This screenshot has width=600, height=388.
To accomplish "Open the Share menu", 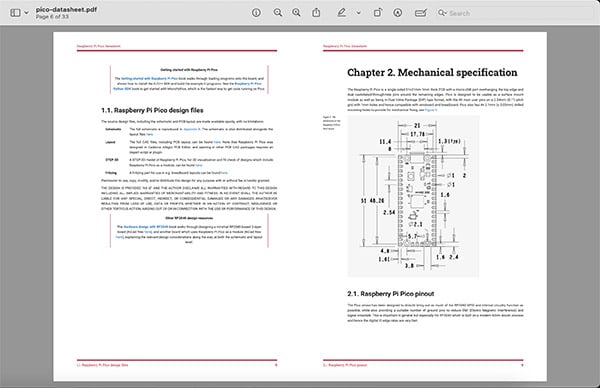I will pyautogui.click(x=316, y=13).
